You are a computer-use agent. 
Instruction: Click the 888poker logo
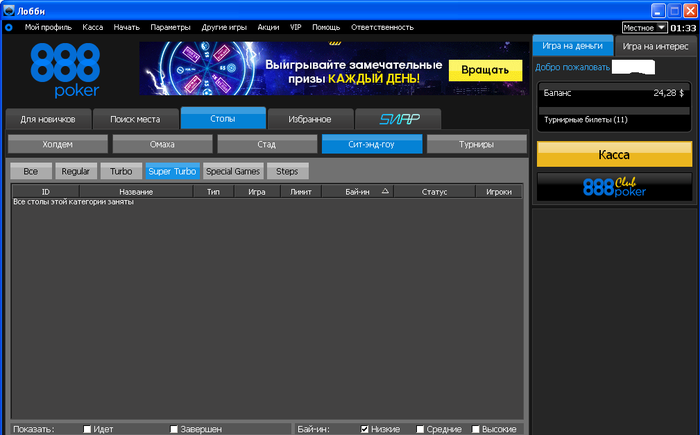[x=65, y=71]
